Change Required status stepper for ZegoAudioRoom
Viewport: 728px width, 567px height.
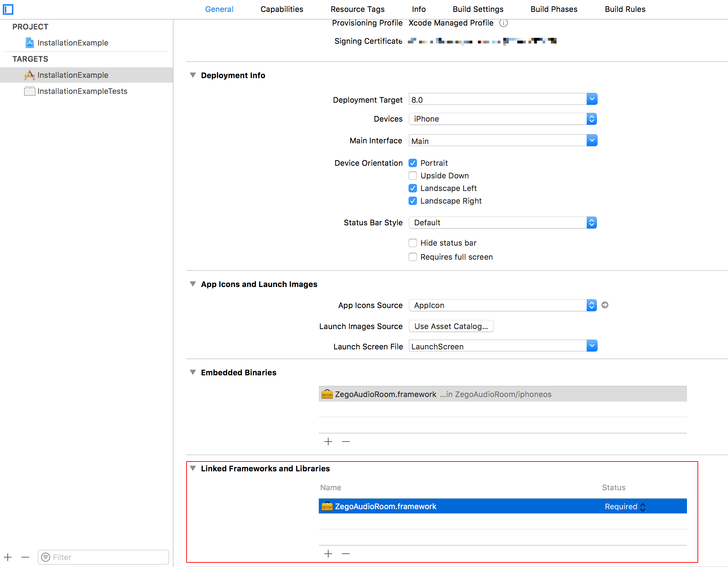tap(643, 507)
